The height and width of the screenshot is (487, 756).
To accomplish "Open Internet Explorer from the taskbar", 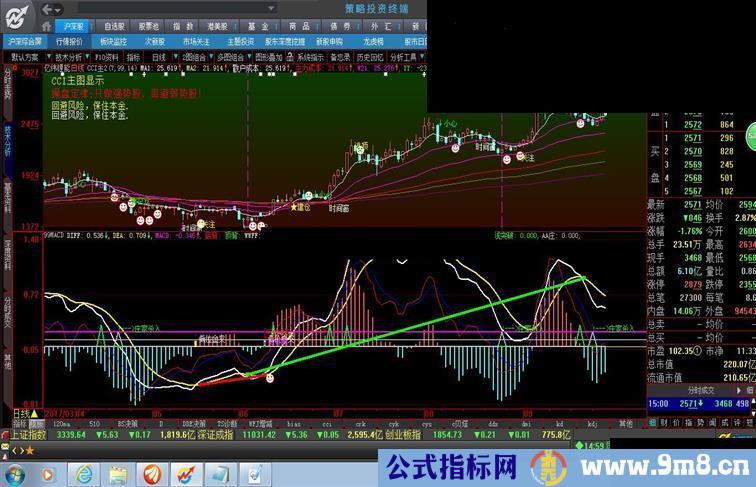I will [83, 472].
